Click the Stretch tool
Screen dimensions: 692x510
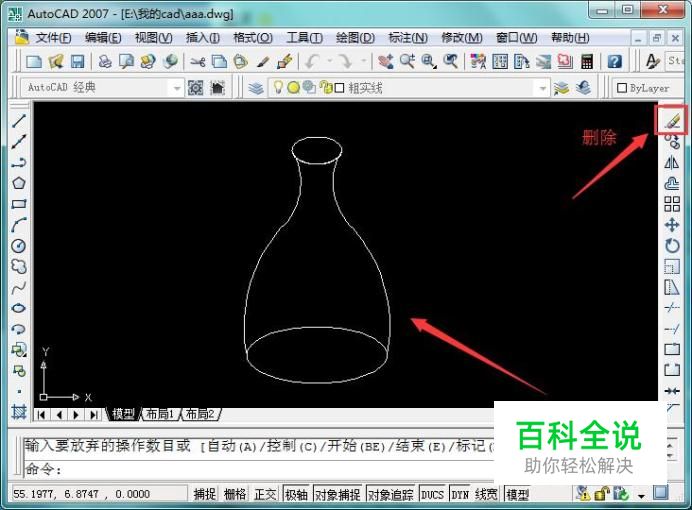[x=672, y=287]
